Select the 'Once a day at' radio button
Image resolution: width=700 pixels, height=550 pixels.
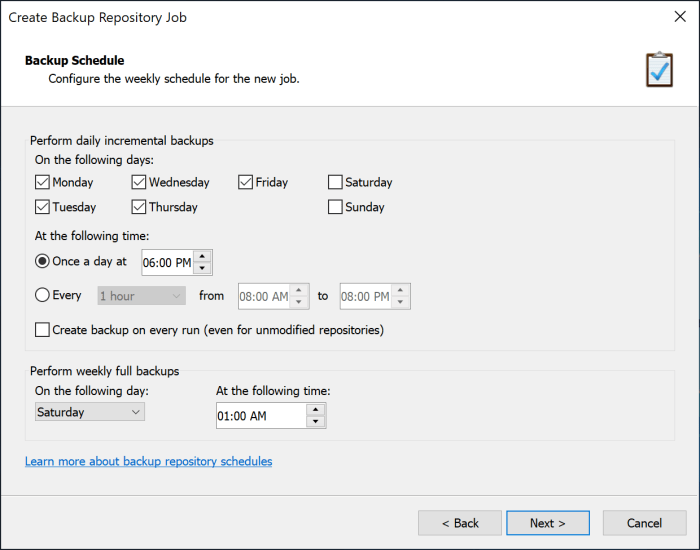point(42,261)
